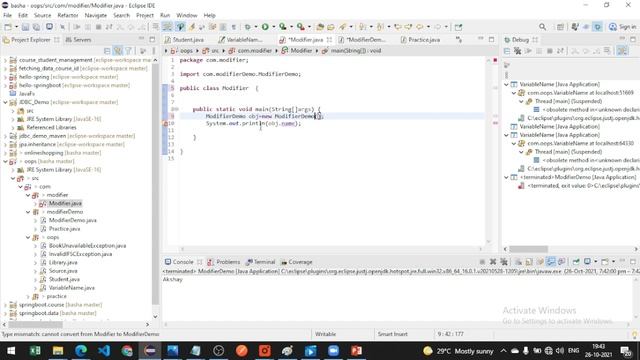This screenshot has width=640, height=360.
Task: Switch to the Servers tab
Action: point(78,40)
